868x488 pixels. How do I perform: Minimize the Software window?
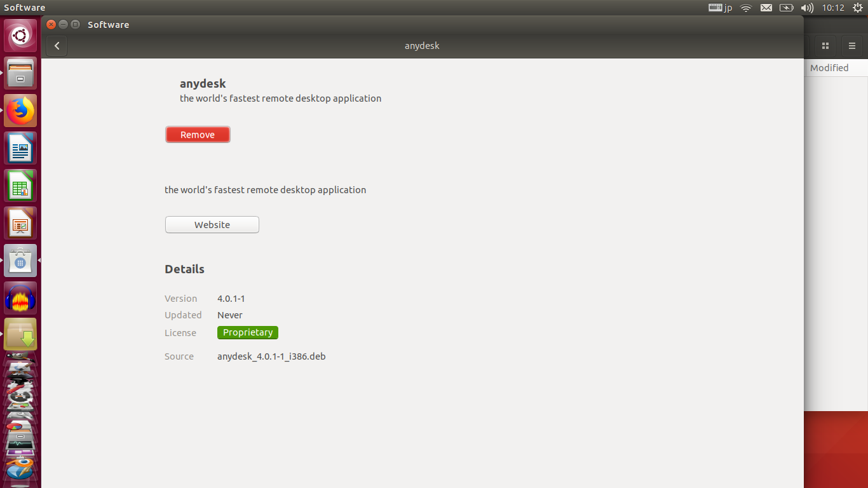point(63,25)
